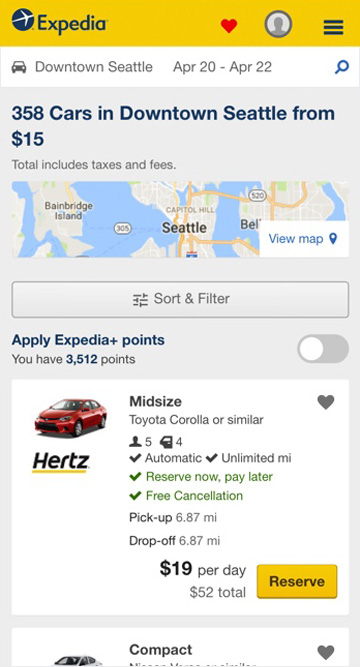This screenshot has width=360, height=667.
Task: Reserve the Midsize Toyota Corolla
Action: [297, 581]
